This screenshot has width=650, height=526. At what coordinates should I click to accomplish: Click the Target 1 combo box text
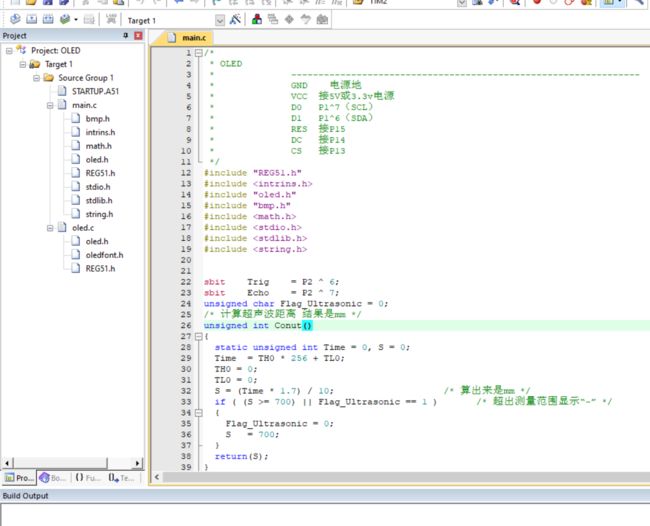(x=142, y=20)
